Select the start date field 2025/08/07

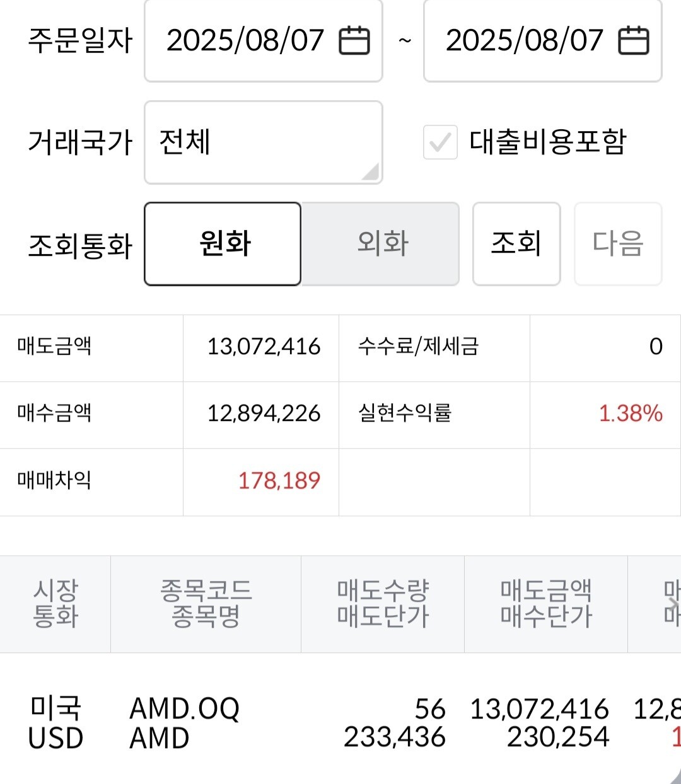coord(264,40)
